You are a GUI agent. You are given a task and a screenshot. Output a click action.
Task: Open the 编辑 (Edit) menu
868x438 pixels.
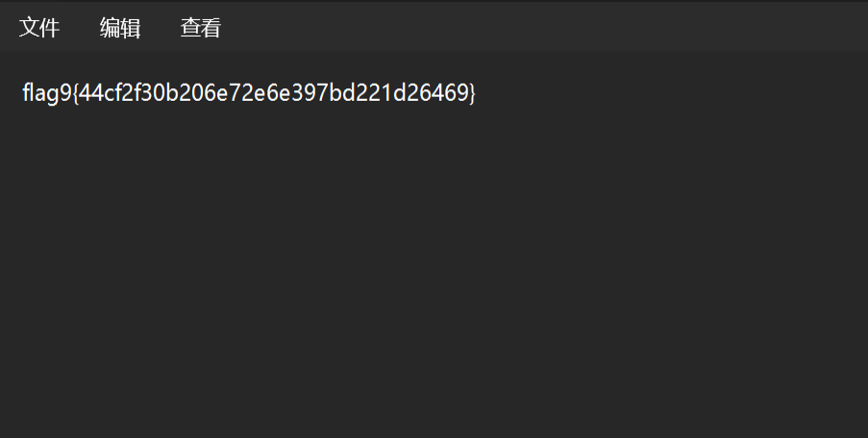[x=120, y=28]
